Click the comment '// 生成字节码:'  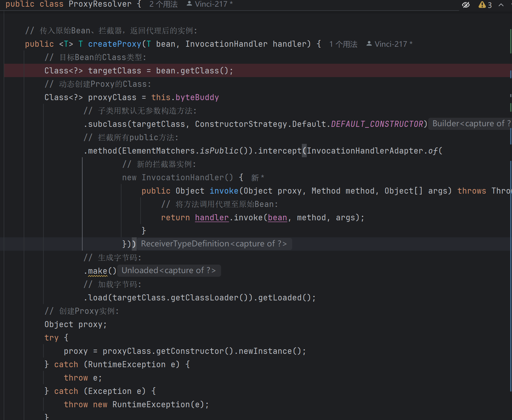pyautogui.click(x=112, y=258)
